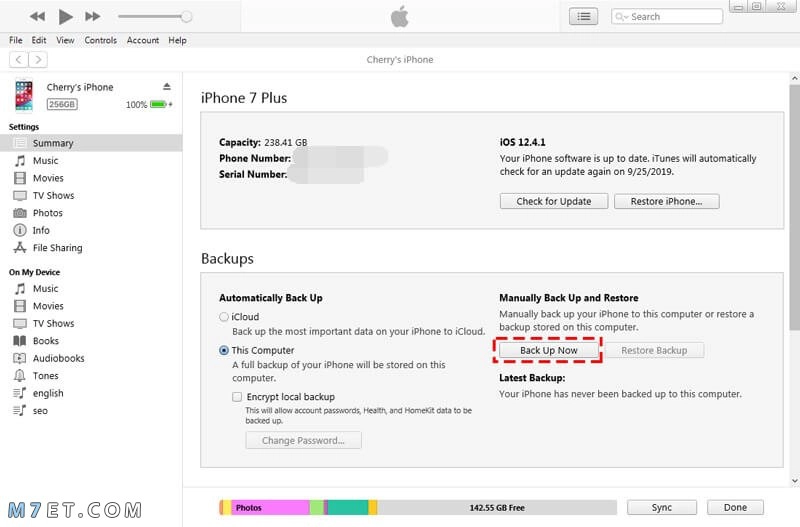
Task: Open Tones bell icon in sidebar
Action: tap(20, 375)
